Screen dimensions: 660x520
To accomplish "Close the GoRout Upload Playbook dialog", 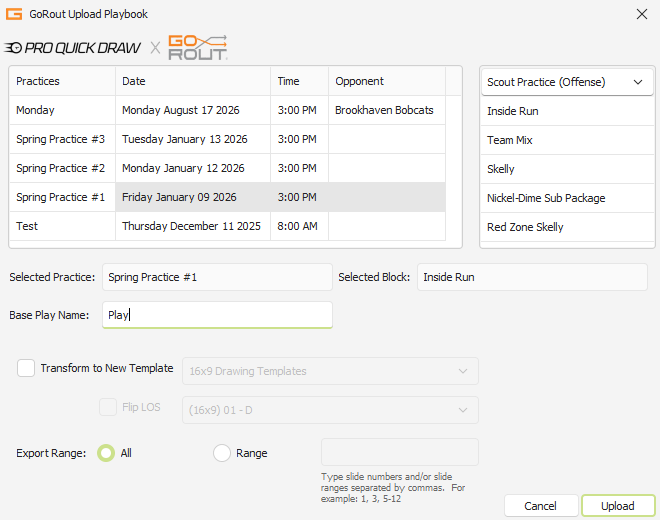I will click(x=640, y=14).
